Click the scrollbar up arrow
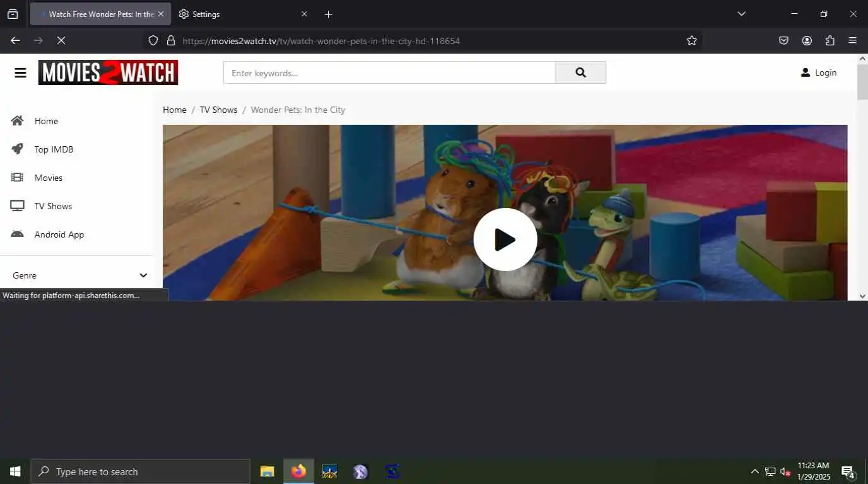 point(862,59)
